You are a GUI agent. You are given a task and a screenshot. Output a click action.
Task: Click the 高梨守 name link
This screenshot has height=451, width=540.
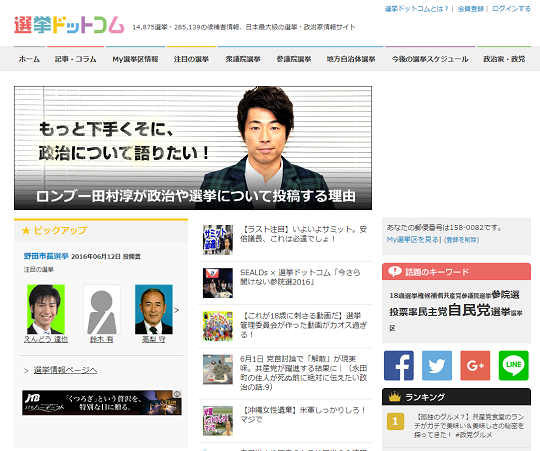coord(154,339)
